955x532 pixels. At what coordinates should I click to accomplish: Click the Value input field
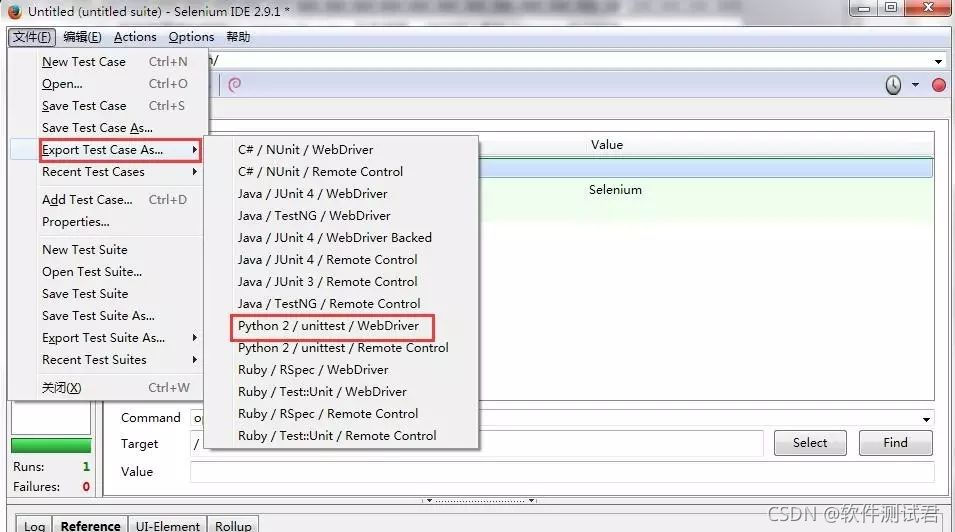point(561,472)
